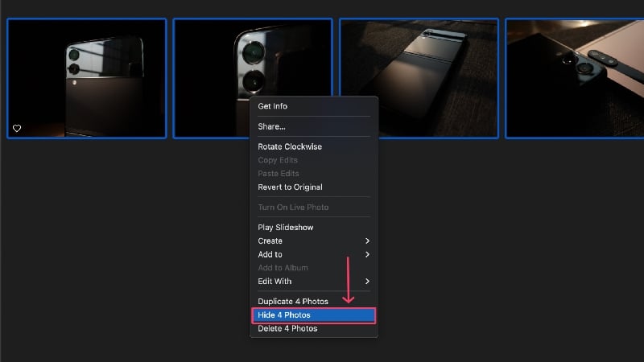
Task: Toggle favorite heart on first photo
Action: 17,129
